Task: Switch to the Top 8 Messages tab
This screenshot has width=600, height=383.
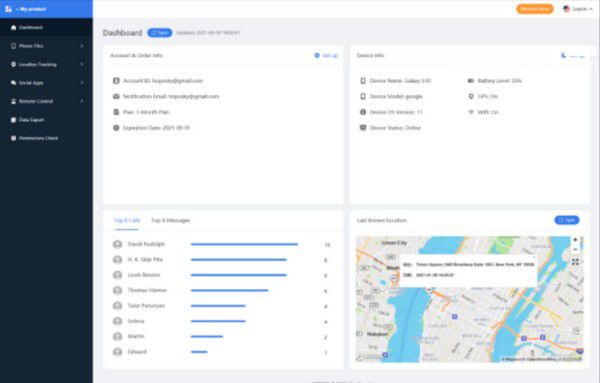Action: point(171,220)
